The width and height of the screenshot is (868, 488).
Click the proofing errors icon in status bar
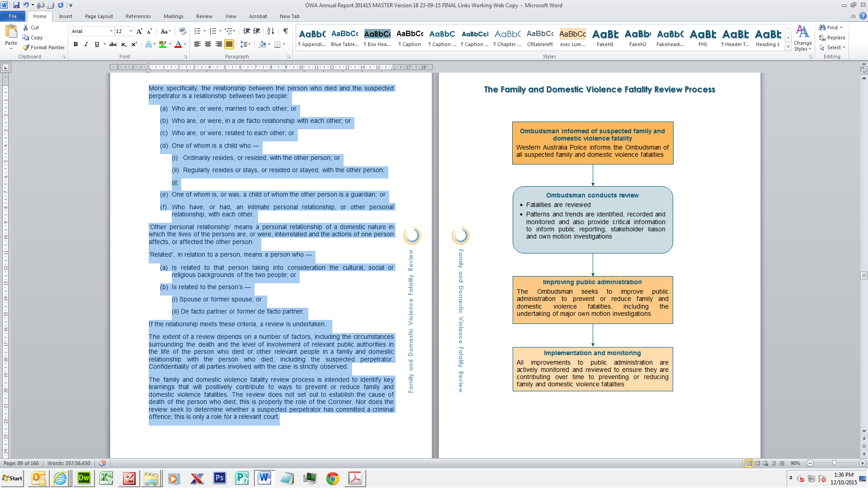103,463
